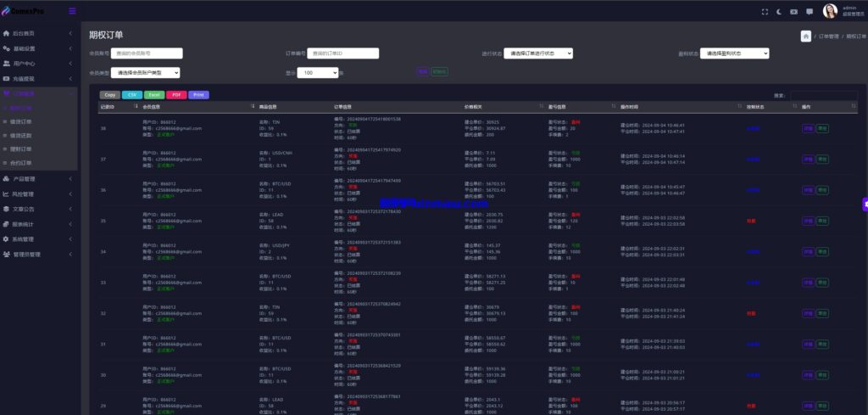
Task: Click the banknote icon in top bar
Action: pyautogui.click(x=793, y=12)
